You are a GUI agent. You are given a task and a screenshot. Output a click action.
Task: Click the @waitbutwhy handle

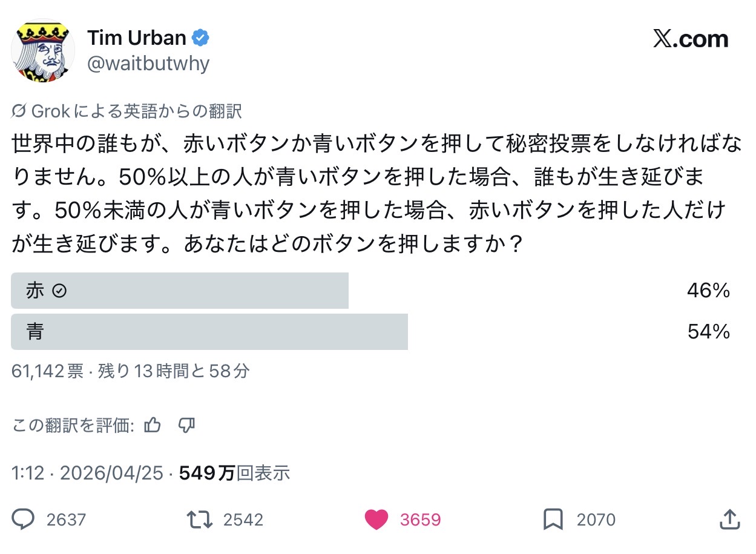[148, 64]
